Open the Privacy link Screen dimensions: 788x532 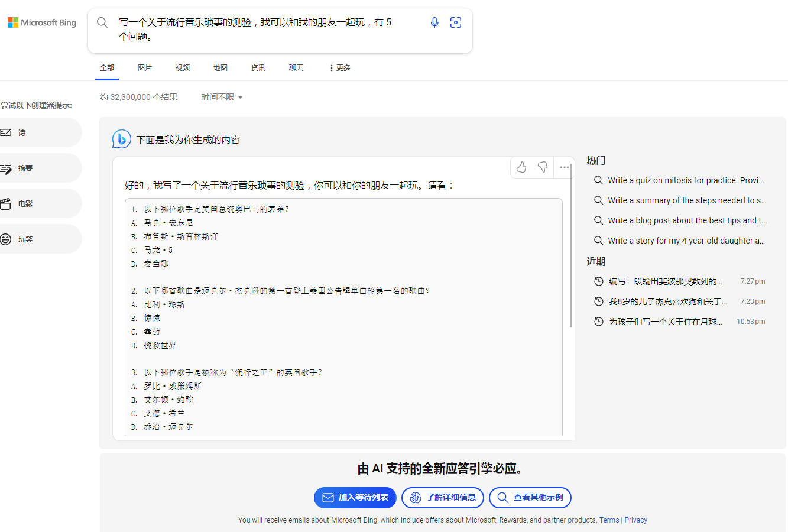[636, 520]
